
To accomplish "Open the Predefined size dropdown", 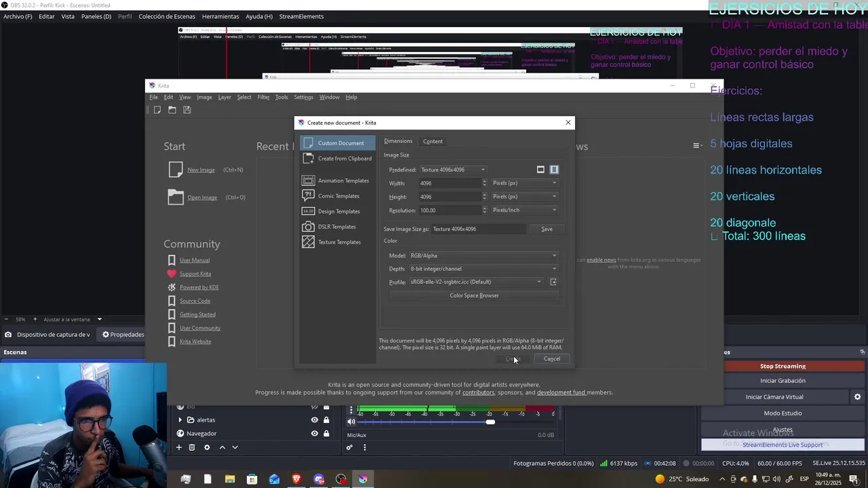I will pyautogui.click(x=452, y=169).
